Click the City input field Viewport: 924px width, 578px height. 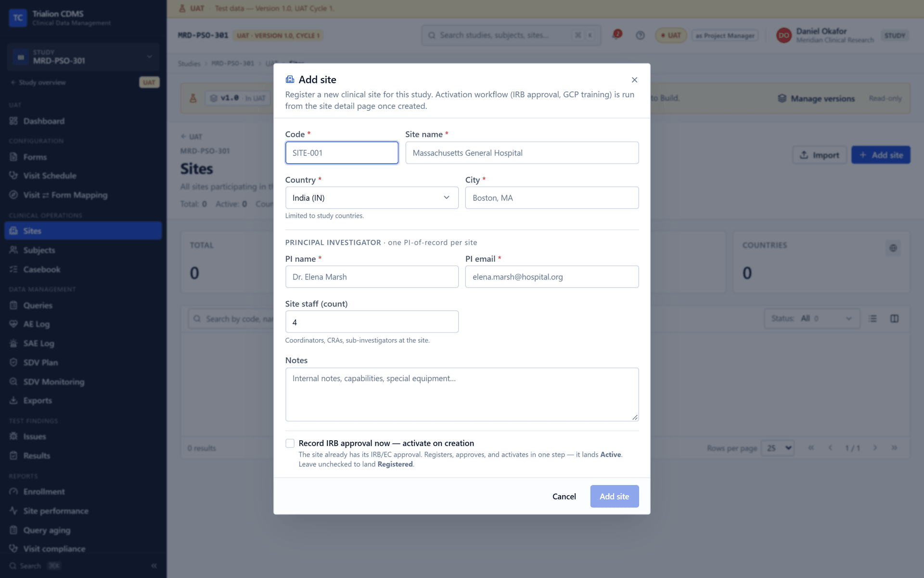552,198
